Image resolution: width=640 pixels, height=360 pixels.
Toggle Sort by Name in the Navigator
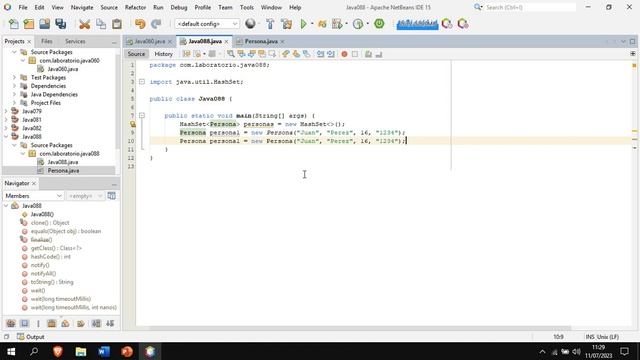(x=96, y=324)
